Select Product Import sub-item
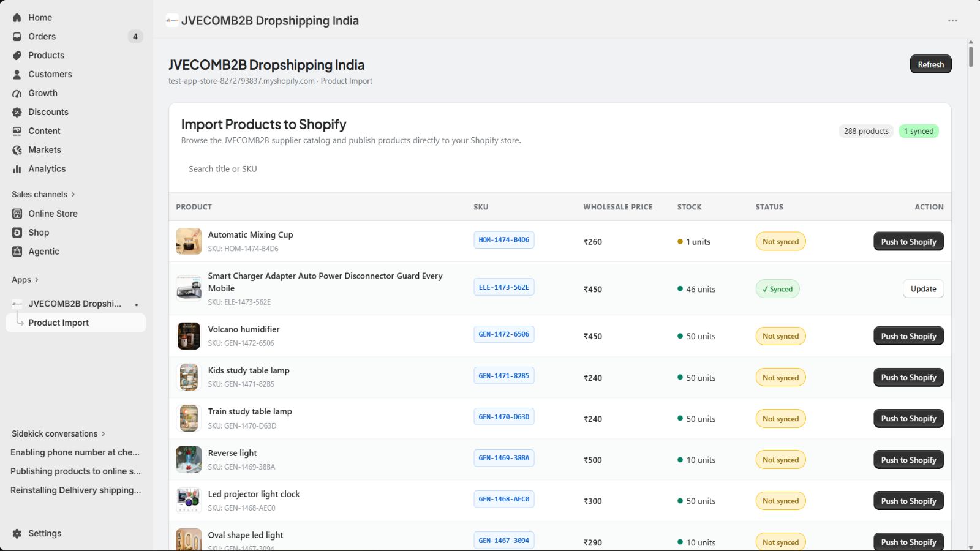Screen dimensions: 980x551 pyautogui.click(x=76, y=323)
